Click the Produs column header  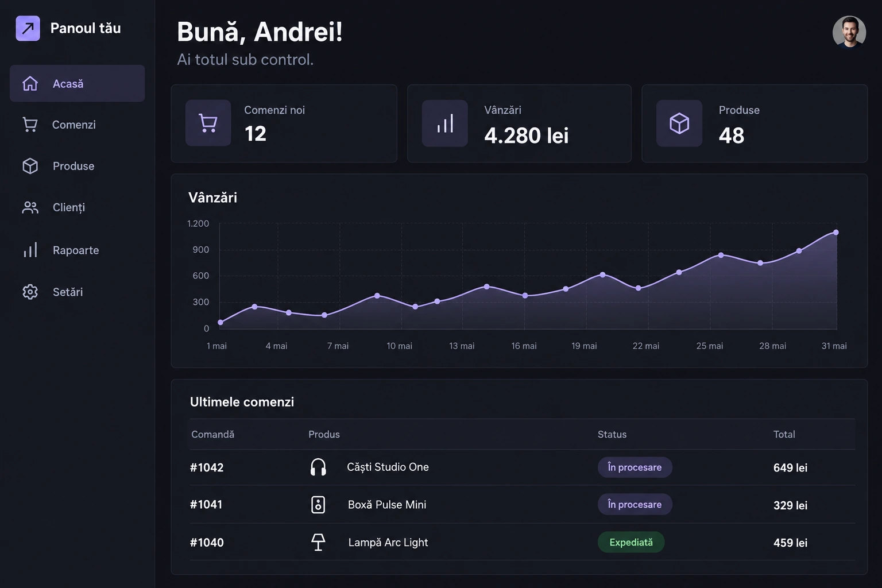coord(324,435)
